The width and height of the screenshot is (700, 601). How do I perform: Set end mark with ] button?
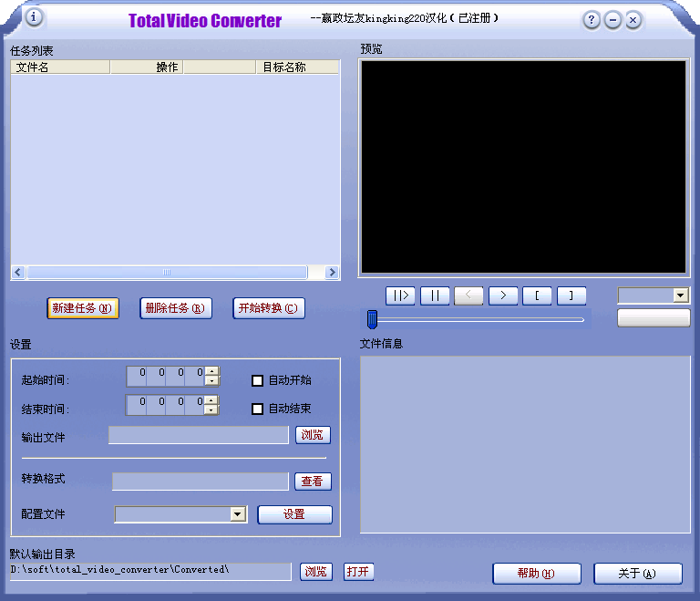(571, 295)
